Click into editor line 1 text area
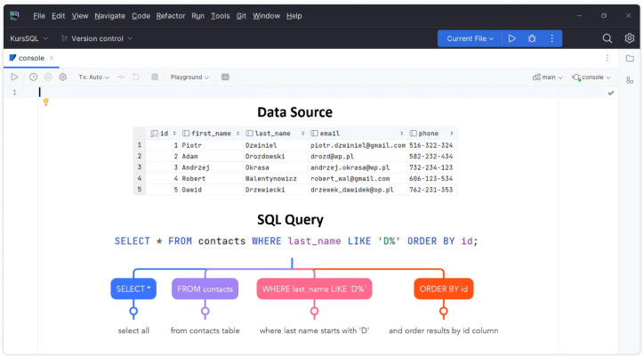644x358 pixels. click(267, 92)
